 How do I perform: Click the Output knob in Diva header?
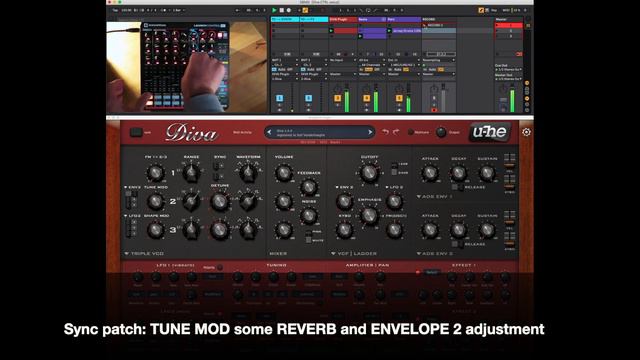[x=441, y=132]
